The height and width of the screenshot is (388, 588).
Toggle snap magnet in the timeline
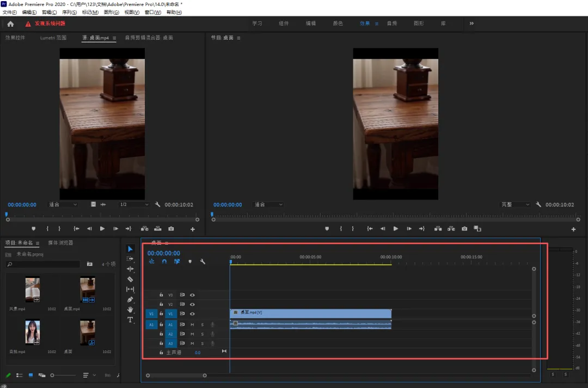click(x=164, y=262)
